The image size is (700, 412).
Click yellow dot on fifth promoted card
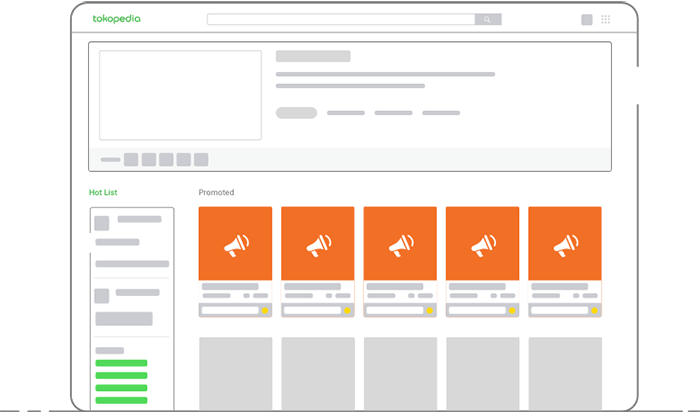[x=594, y=311]
